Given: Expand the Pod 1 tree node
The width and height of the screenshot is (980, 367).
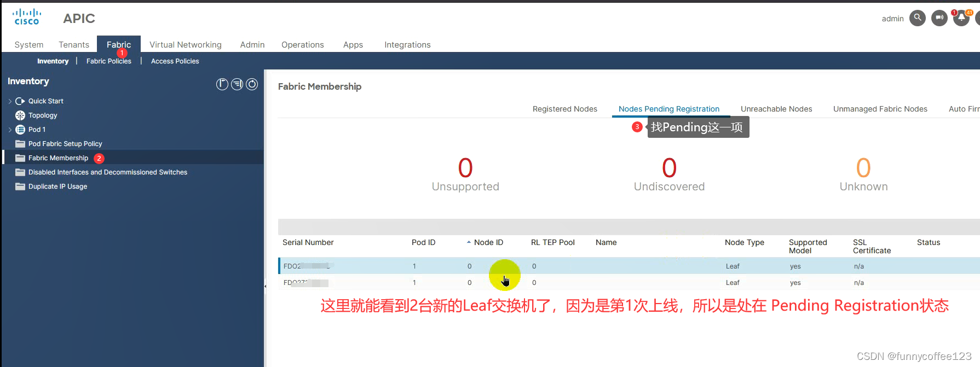Looking at the screenshot, I should pos(10,130).
